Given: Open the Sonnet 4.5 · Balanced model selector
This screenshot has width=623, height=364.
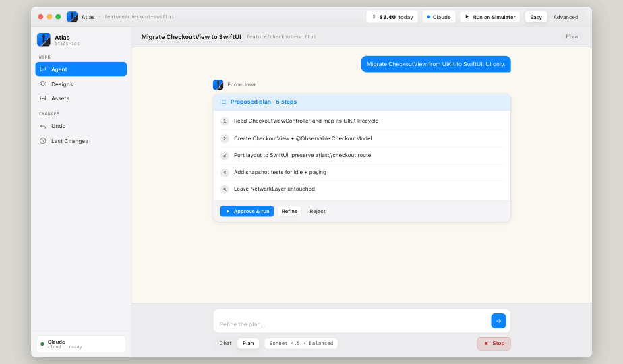Looking at the screenshot, I should (x=301, y=343).
